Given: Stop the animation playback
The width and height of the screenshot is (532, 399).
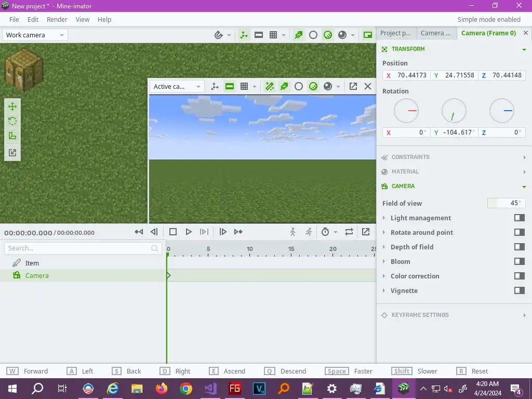Looking at the screenshot, I should (x=172, y=232).
